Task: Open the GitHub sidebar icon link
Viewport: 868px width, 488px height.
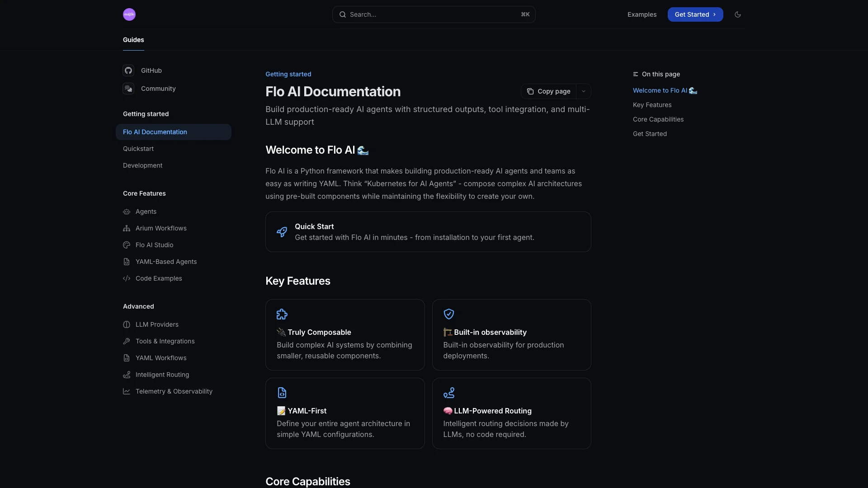Action: 128,70
